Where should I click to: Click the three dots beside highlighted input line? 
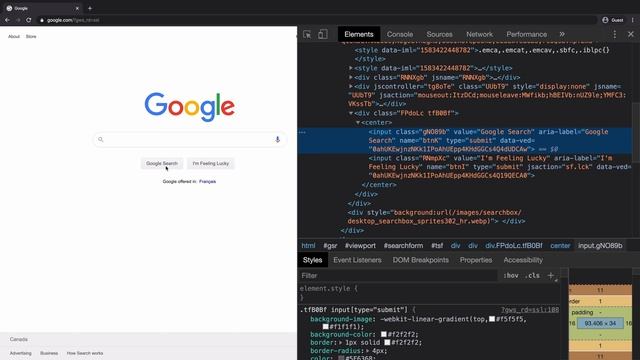pos(302,132)
